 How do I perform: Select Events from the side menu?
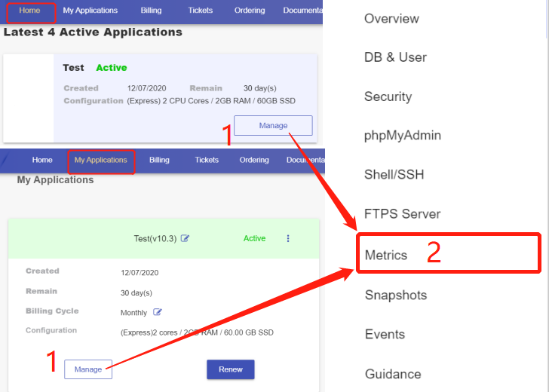pyautogui.click(x=385, y=334)
